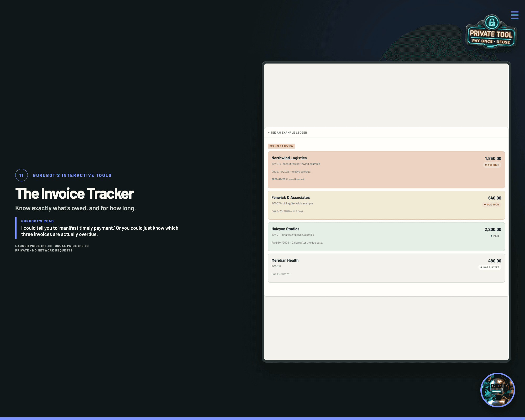Screen dimensions: 525x420
Task: Click the 'Due 10/21/2026' line
Action: point(281,274)
